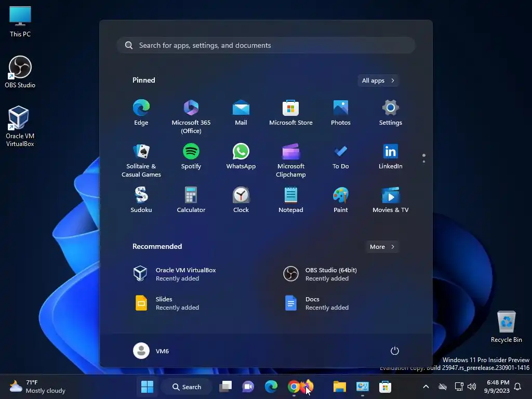The height and width of the screenshot is (399, 532).
Task: Select Oracle VM VirtualBox desktop shortcut
Action: (20, 126)
